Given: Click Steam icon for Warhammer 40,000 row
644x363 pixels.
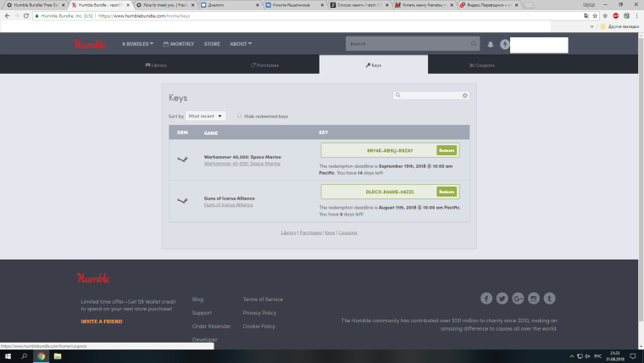Looking at the screenshot, I should pyautogui.click(x=182, y=159).
